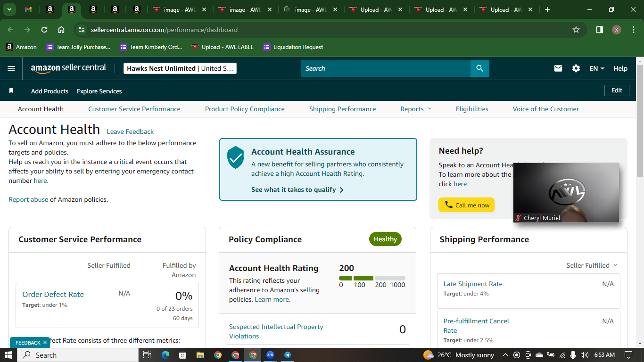Click the Leave Feedback link
This screenshot has width=644, height=362.
tap(130, 132)
